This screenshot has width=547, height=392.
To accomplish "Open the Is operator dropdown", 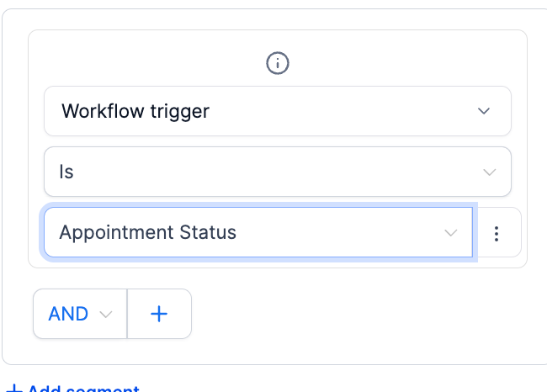I will pos(278,172).
